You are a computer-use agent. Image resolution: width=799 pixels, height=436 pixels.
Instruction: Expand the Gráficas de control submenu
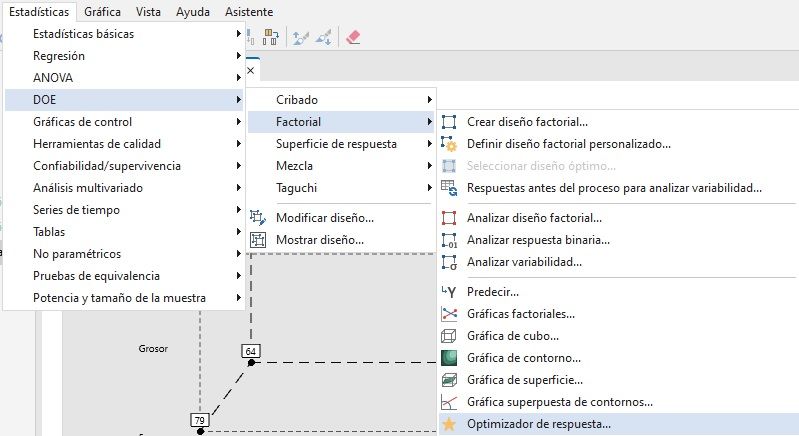pos(124,121)
